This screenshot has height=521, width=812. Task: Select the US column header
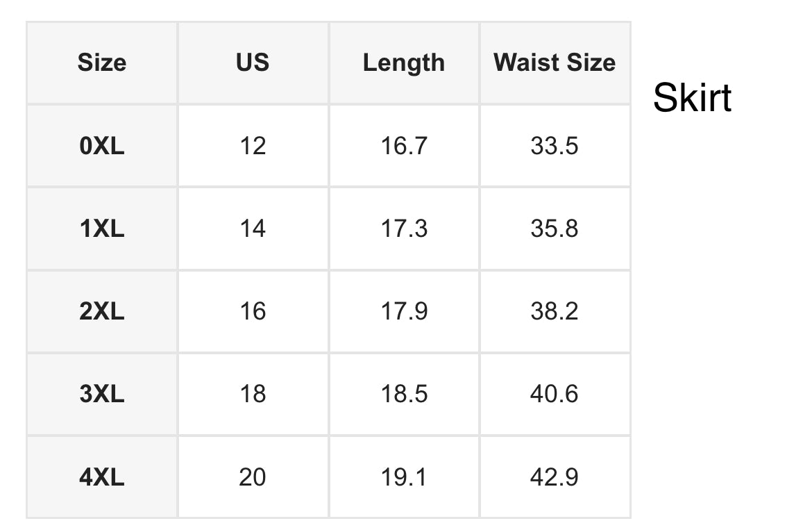point(253,63)
